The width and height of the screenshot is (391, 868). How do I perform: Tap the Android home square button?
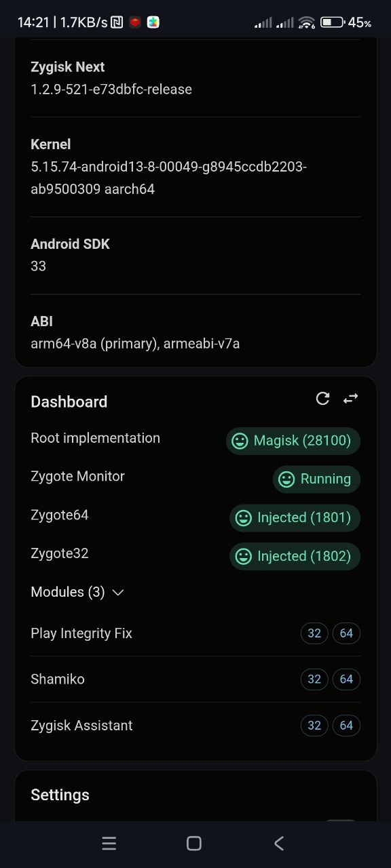194,843
